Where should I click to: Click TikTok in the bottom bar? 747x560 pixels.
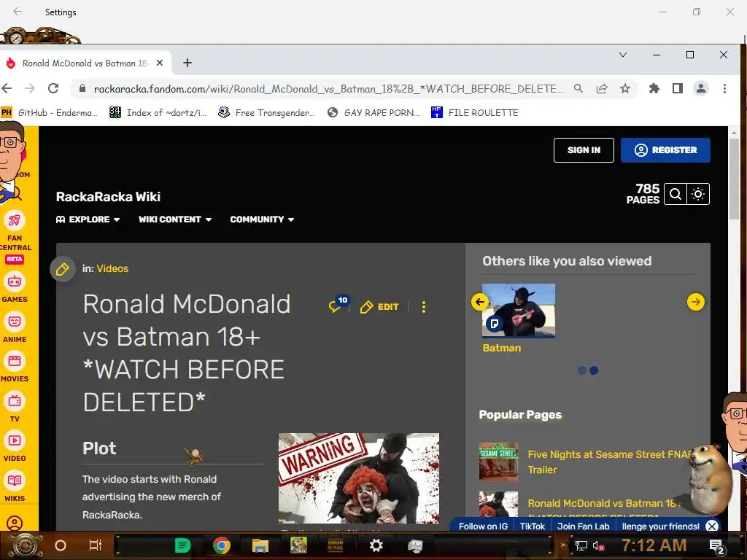pos(532,526)
